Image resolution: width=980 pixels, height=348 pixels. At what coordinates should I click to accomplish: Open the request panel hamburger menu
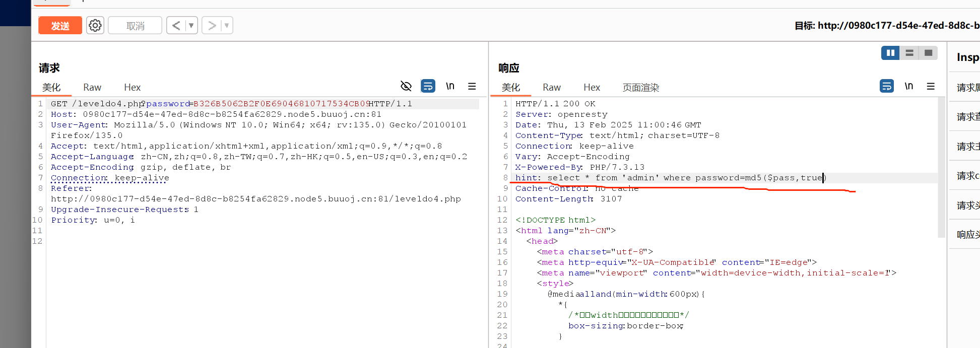472,86
